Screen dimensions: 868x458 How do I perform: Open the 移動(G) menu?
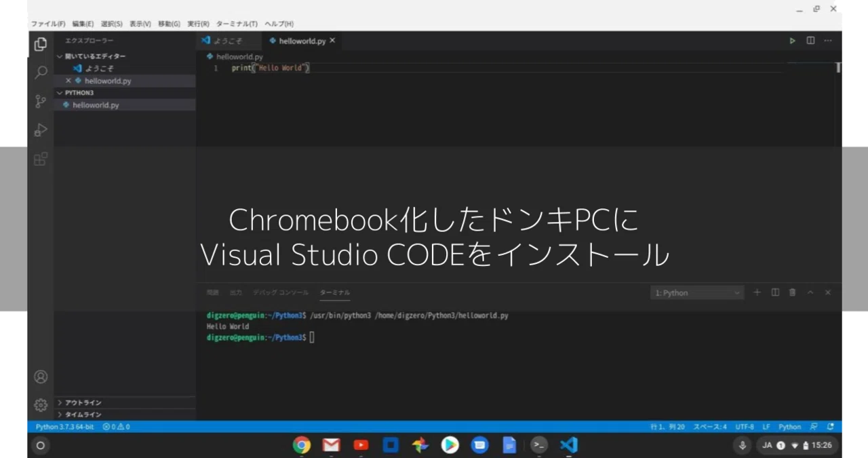pyautogui.click(x=169, y=24)
